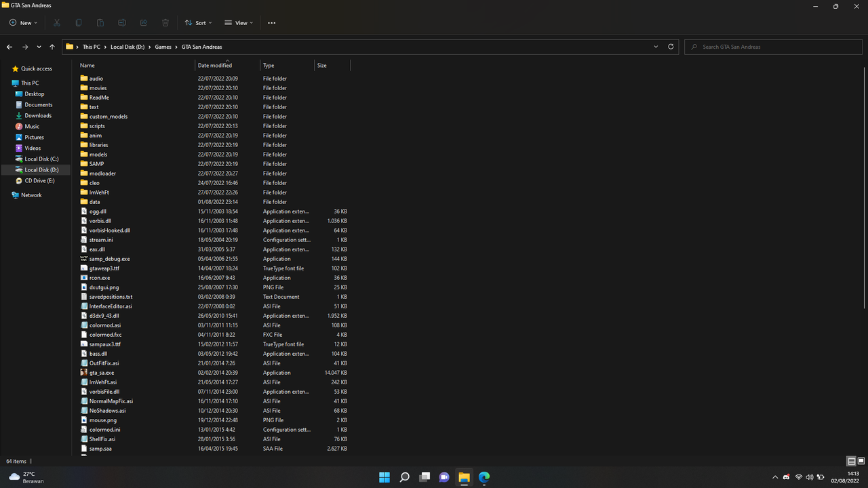Go back with the back arrow
This screenshot has width=868, height=488.
(9, 47)
